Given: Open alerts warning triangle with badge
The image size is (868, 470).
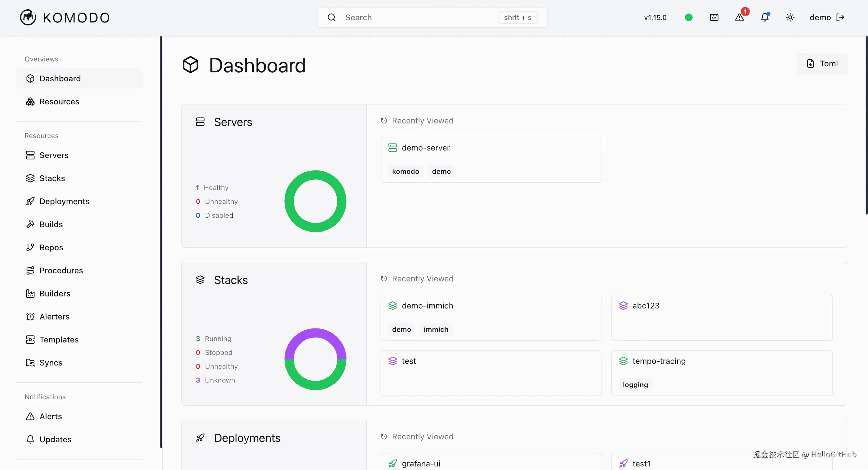Looking at the screenshot, I should tap(739, 17).
